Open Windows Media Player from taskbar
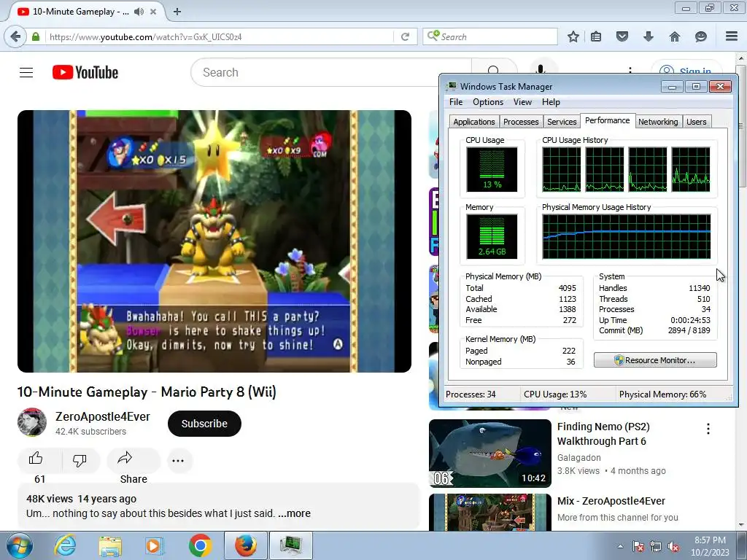Image resolution: width=747 pixels, height=560 pixels. (x=155, y=545)
